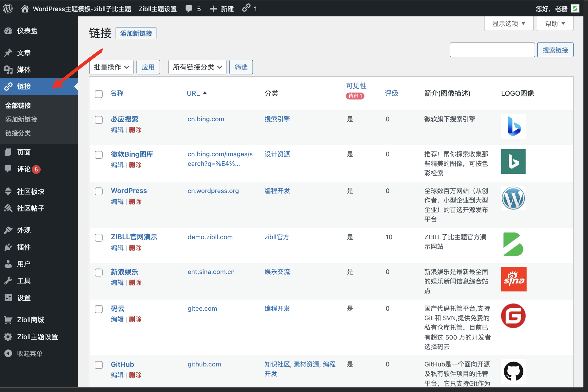Click the 用户 user icon
Viewport: 588px width, 392px height.
click(x=8, y=264)
